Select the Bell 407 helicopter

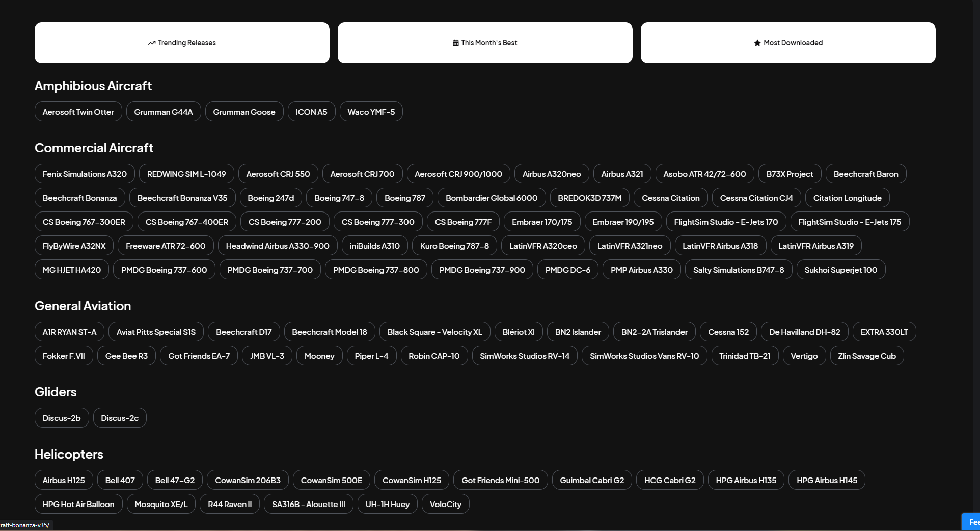point(120,480)
